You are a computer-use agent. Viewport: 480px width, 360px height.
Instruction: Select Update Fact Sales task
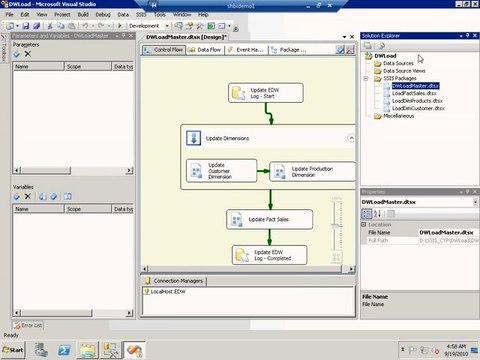[269, 219]
